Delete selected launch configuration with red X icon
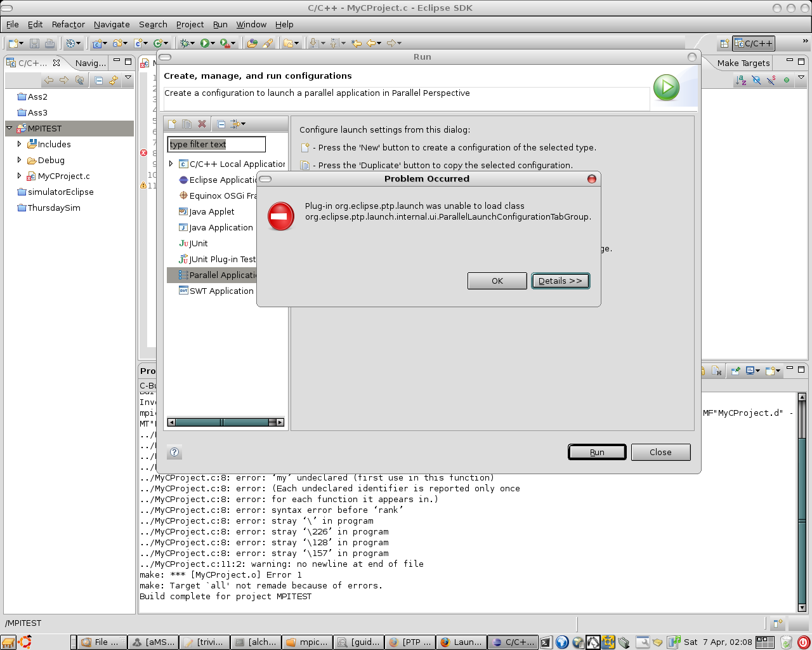 (x=202, y=124)
